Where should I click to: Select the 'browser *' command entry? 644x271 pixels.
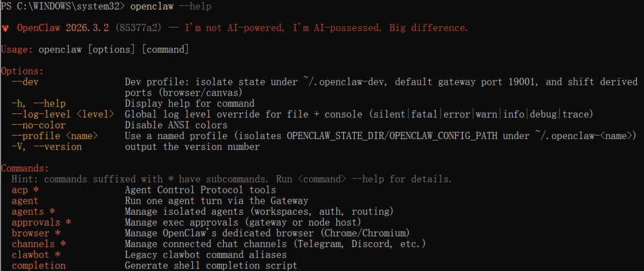pos(36,233)
